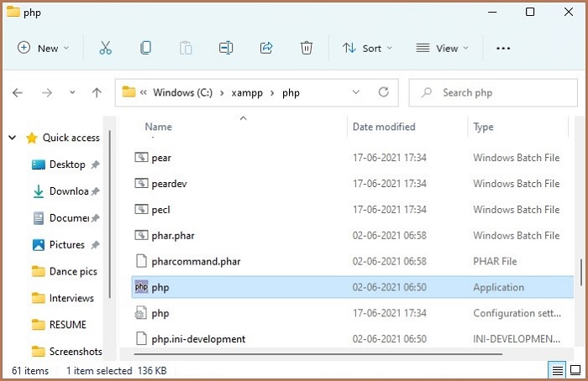The image size is (588, 381).
Task: Go up one folder level
Action: click(x=97, y=92)
